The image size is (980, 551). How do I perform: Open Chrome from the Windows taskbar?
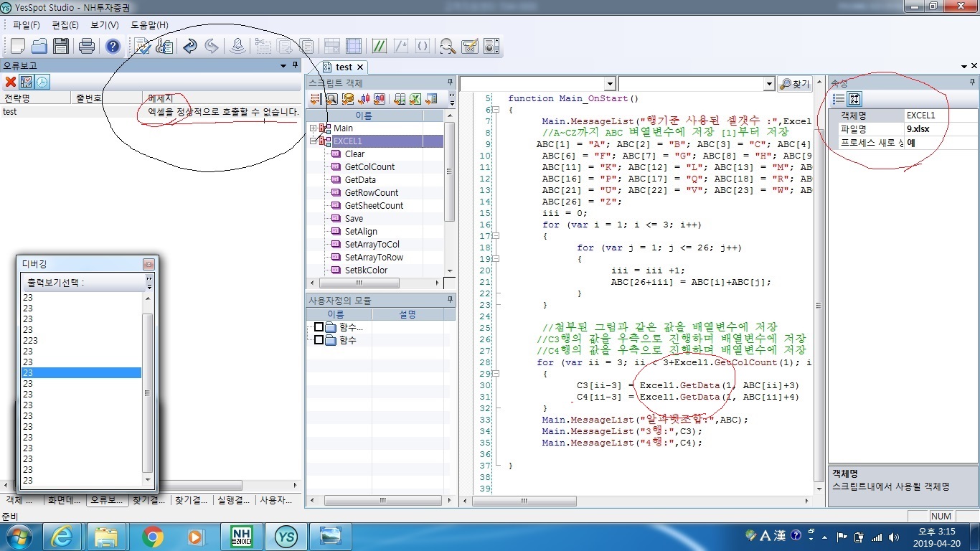point(152,536)
